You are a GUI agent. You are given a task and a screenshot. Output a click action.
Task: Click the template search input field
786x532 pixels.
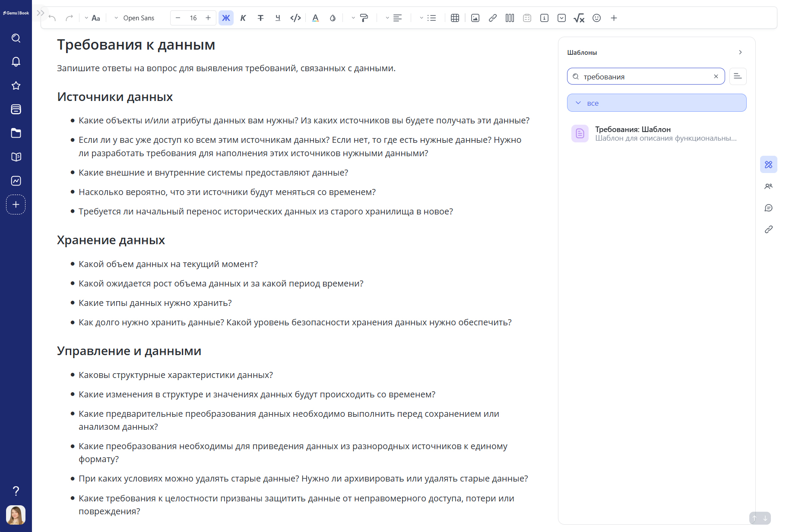[x=646, y=76]
